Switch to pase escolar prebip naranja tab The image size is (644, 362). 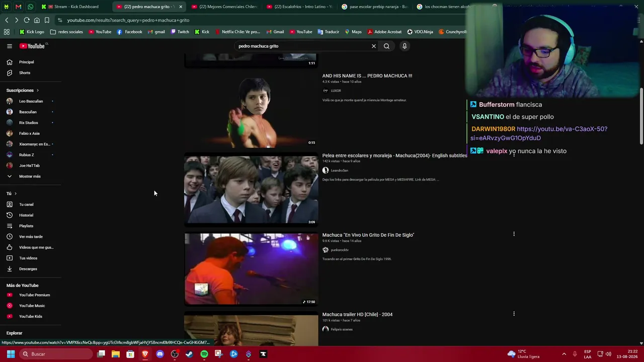point(374,7)
